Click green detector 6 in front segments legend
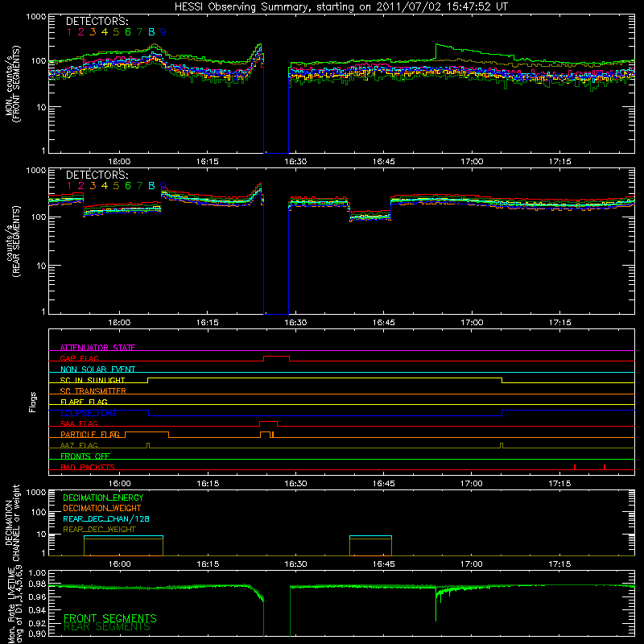 tap(128, 32)
